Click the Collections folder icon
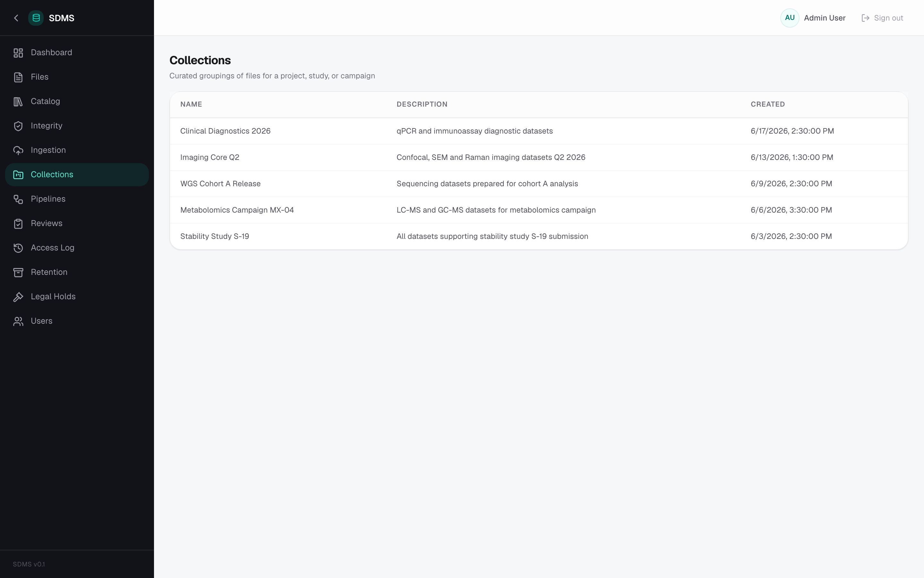This screenshot has height=578, width=924. [18, 175]
